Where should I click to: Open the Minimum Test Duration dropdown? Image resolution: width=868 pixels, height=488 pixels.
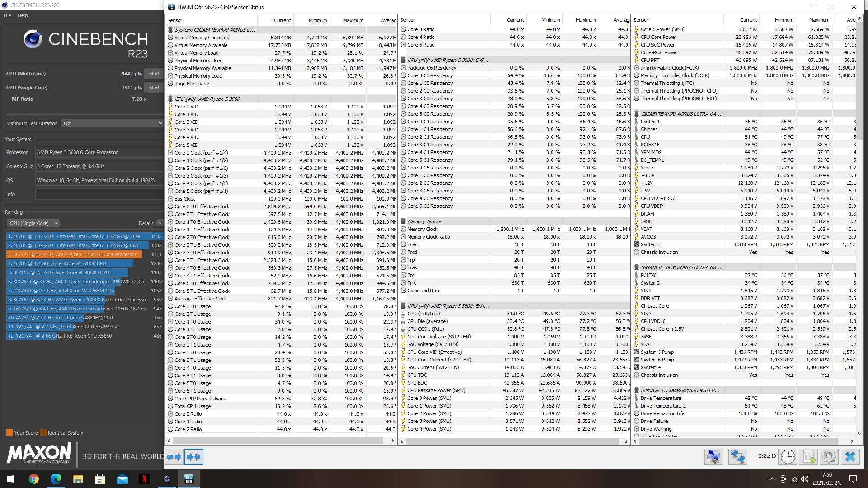pyautogui.click(x=112, y=123)
